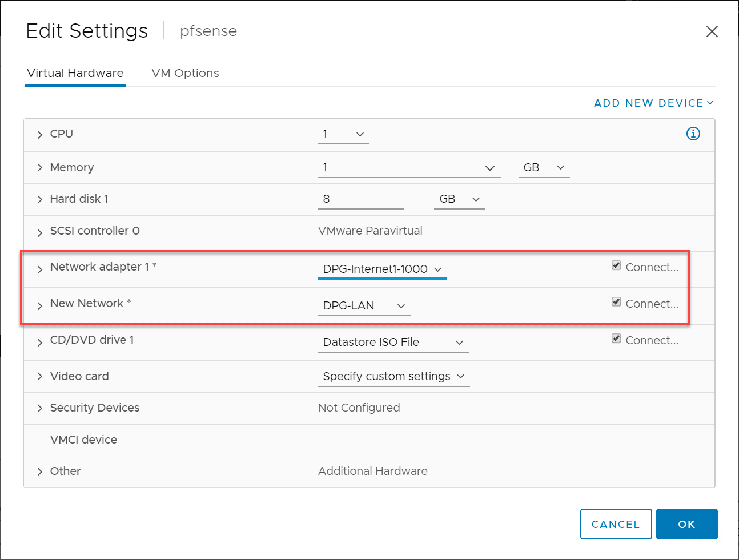739x560 pixels.
Task: Open the DPG-LAN network dropdown
Action: (x=364, y=306)
